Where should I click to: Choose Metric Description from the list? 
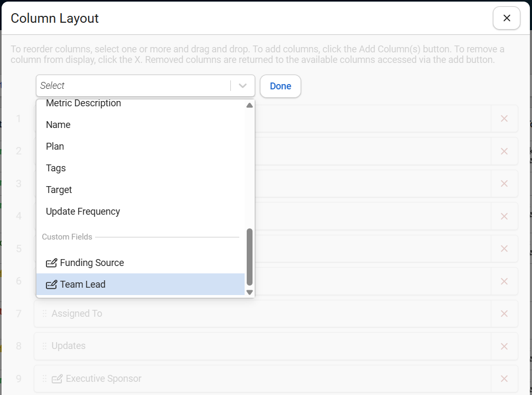pos(140,103)
